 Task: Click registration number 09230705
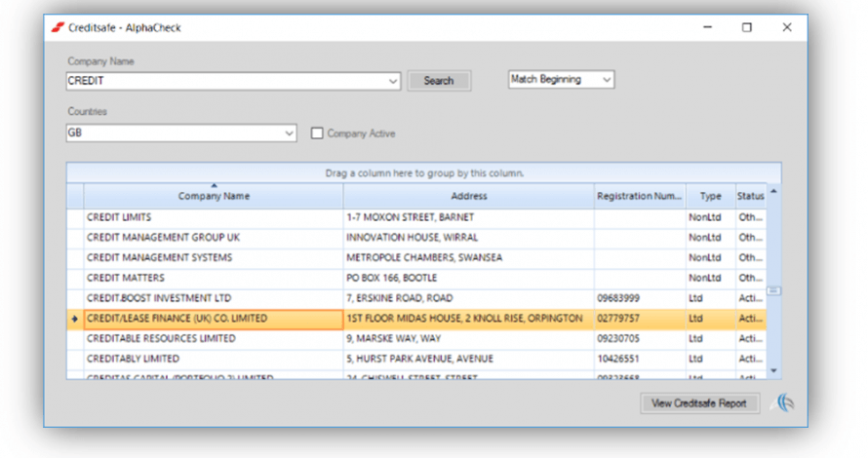[617, 338]
